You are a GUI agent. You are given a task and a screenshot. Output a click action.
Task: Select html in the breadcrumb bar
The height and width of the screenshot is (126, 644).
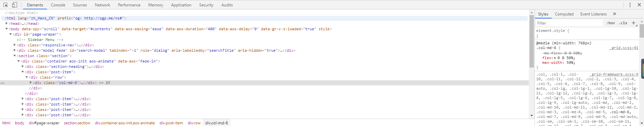pyautogui.click(x=6, y=123)
